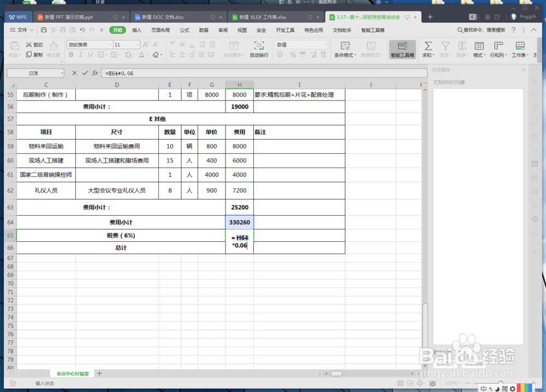Open the font name dropdown
Viewport: 546px width, 392px height.
(111, 45)
